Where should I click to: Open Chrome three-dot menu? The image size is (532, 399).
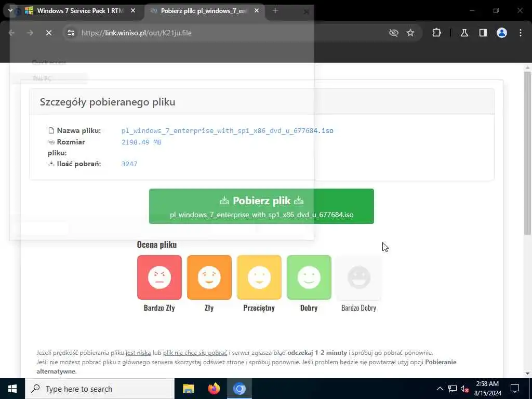point(521,33)
